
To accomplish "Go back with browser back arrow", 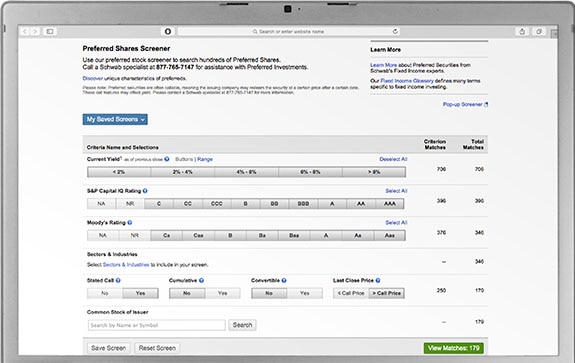I will (x=25, y=32).
